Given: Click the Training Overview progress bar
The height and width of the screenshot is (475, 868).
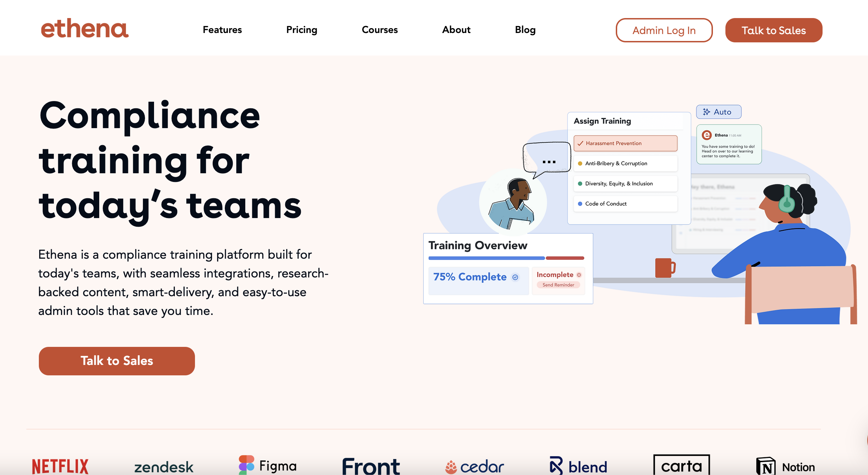Looking at the screenshot, I should click(506, 258).
